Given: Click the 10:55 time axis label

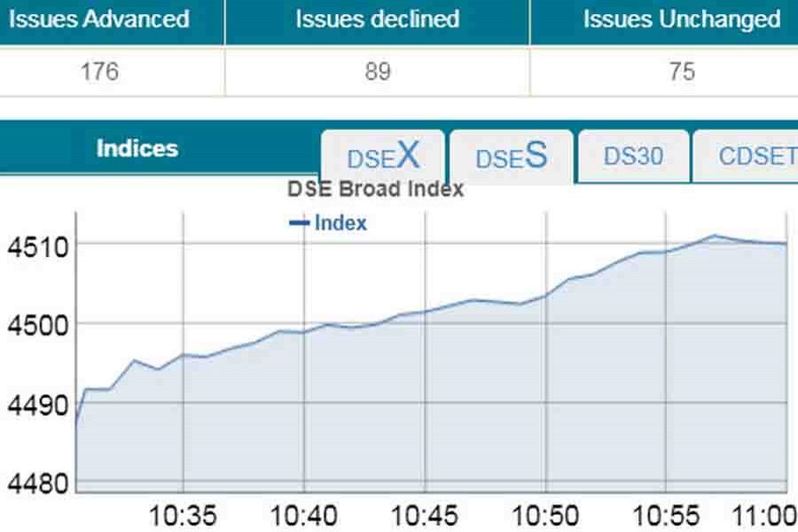Looking at the screenshot, I should 668,515.
